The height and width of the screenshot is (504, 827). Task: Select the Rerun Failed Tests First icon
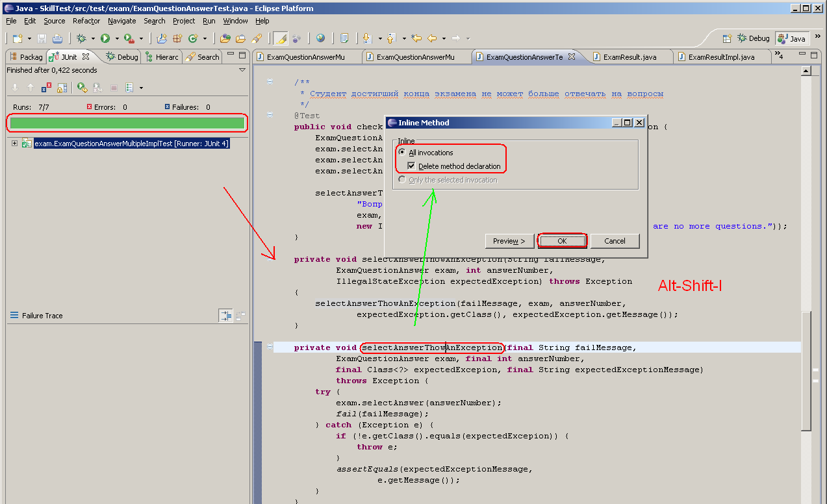[96, 86]
